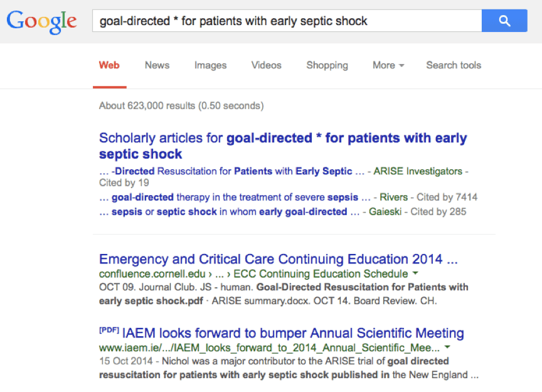Open the Rivers goal-directed therapy article
542x392 pixels.
[235, 197]
